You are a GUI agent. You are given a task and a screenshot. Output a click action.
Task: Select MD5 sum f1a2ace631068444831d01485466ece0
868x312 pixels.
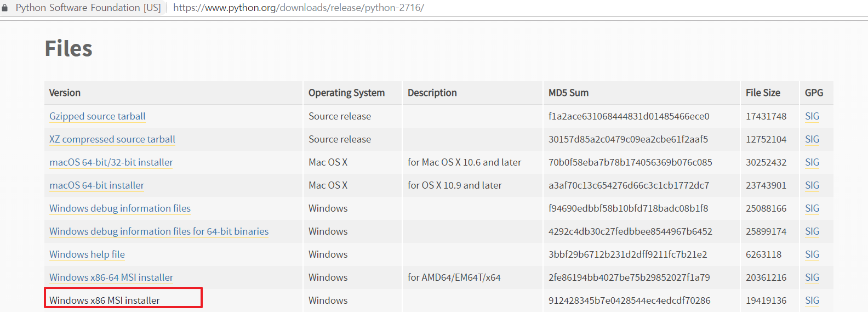(629, 116)
